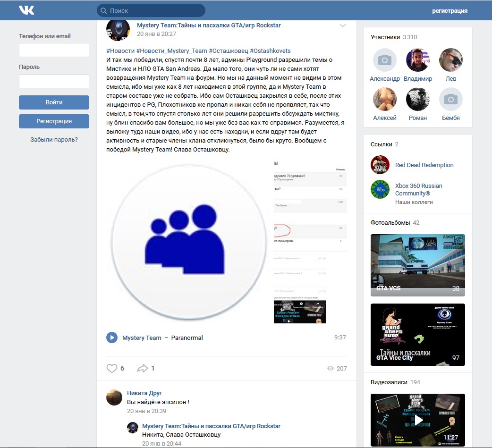Open Владимир member avatar
This screenshot has width=492, height=448.
point(418,60)
